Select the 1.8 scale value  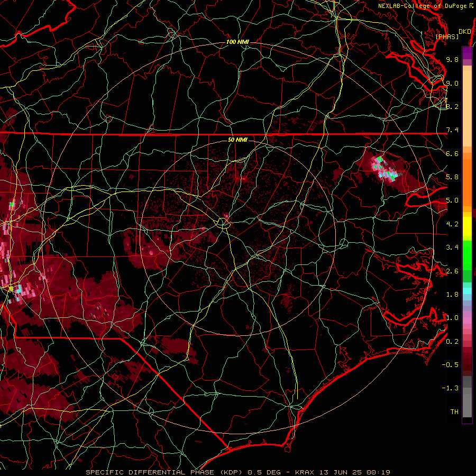coord(452,295)
